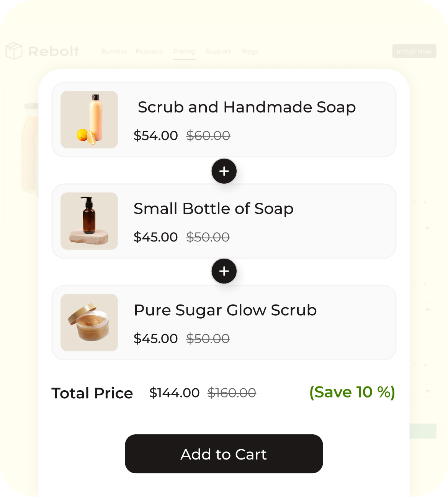Select the sugar scrub jar thumbnail
The image size is (448, 497).
pyautogui.click(x=89, y=323)
